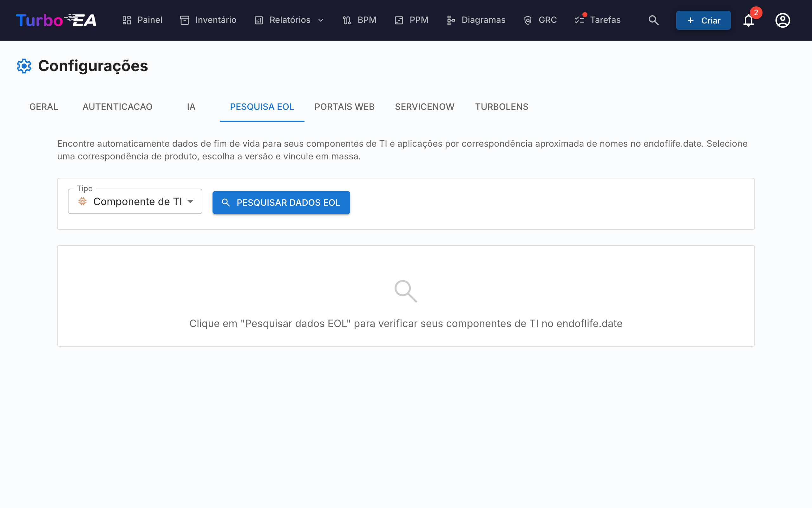
Task: Select the PESQUISA EOL tab
Action: coord(262,107)
